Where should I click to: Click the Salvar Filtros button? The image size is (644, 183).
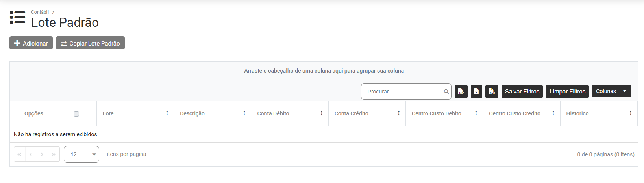522,91
